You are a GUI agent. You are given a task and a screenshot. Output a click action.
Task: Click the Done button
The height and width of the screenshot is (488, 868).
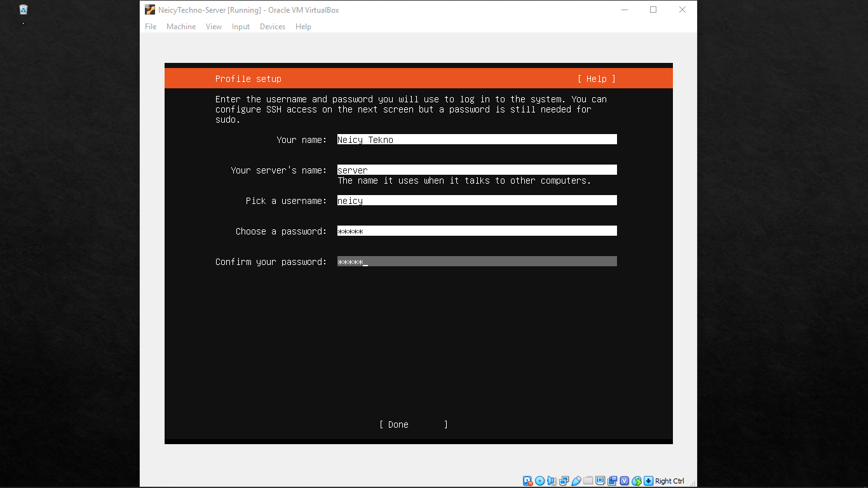(414, 424)
